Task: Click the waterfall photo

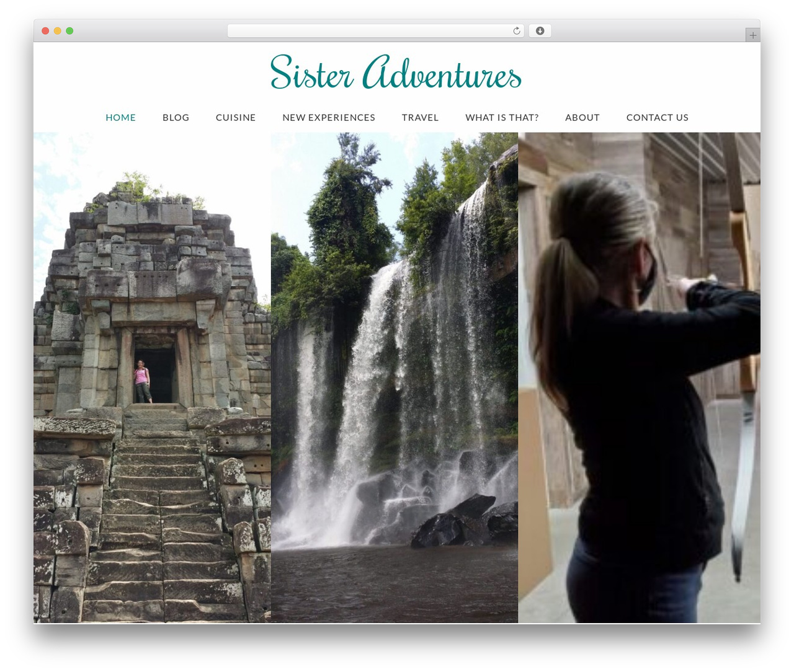Action: coord(395,378)
